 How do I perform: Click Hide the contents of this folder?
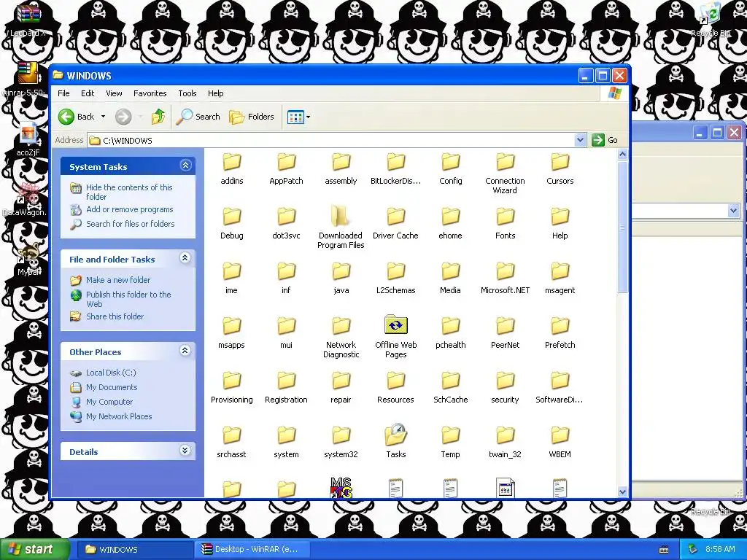click(129, 192)
